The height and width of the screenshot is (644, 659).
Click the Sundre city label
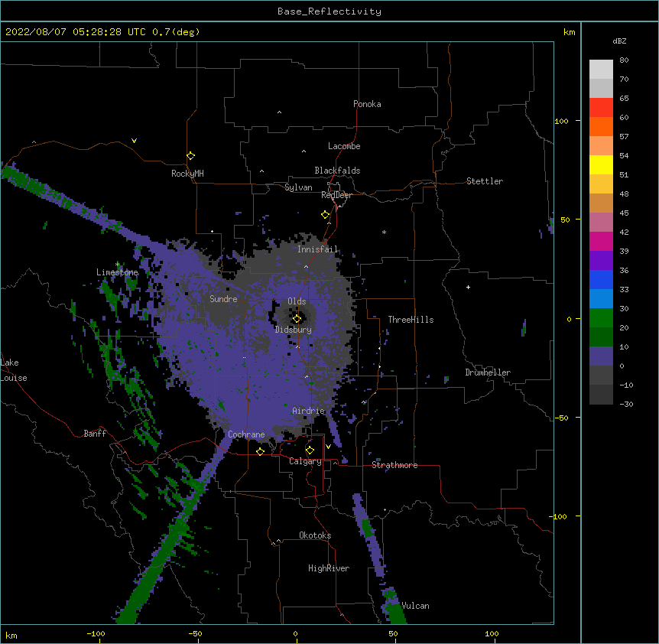[223, 299]
